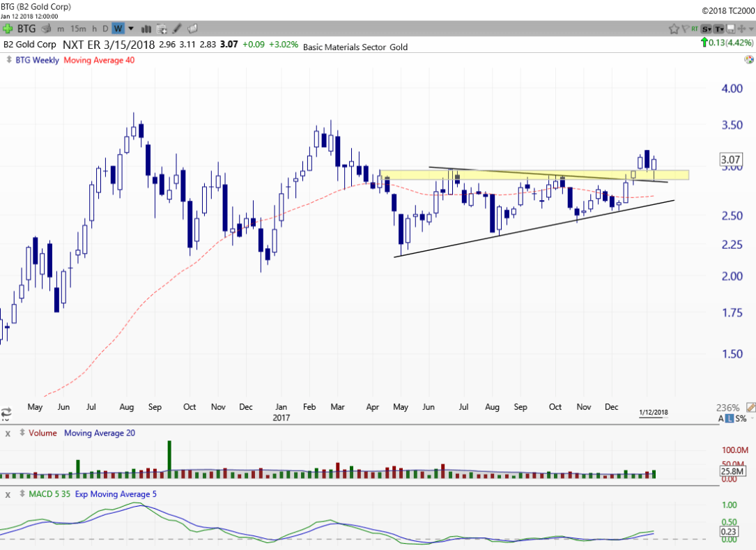Image resolution: width=756 pixels, height=550 pixels.
Task: Click the 1/12/2018 date field
Action: pyautogui.click(x=653, y=413)
